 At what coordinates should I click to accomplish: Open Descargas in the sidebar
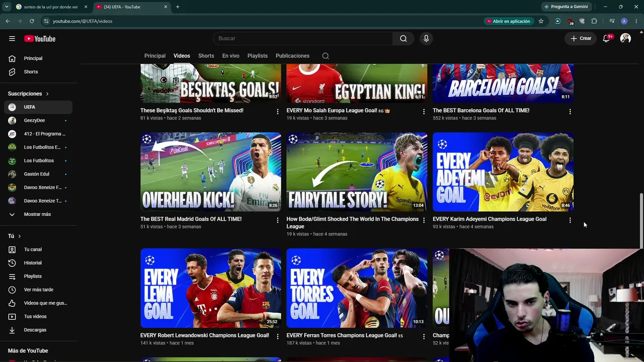tap(38, 330)
